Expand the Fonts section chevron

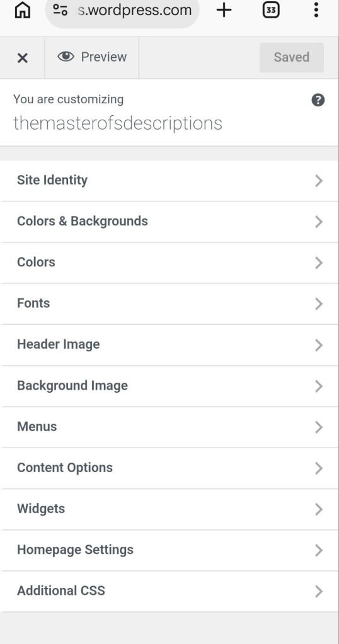point(319,304)
